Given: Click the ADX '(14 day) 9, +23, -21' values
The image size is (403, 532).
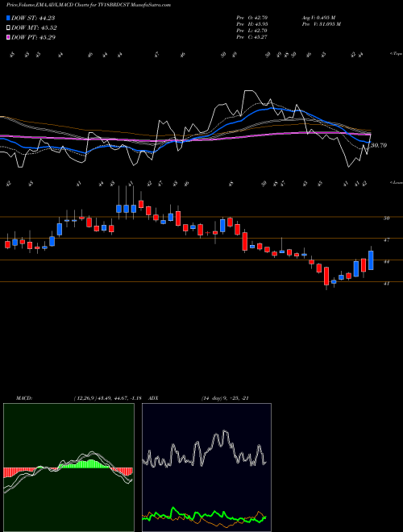Looking at the screenshot, I should coord(225,398).
